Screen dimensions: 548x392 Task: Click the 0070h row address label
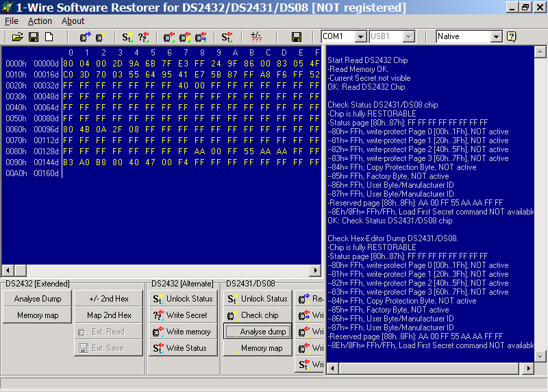point(16,140)
